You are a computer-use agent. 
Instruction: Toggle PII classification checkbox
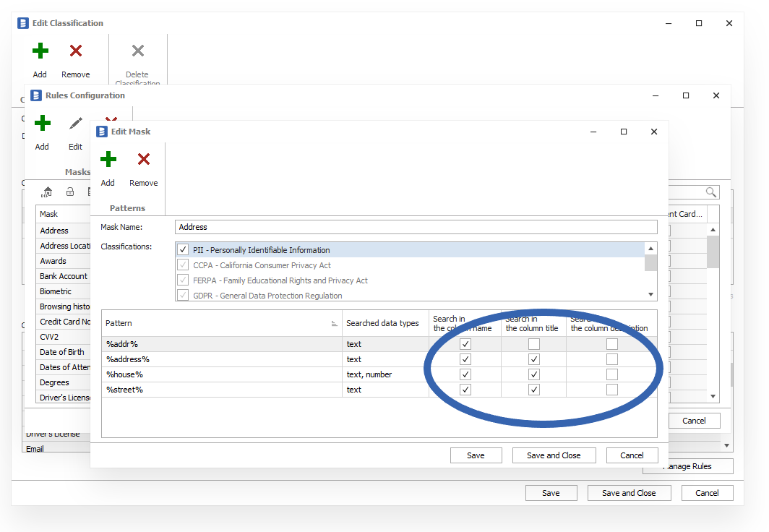pos(183,250)
